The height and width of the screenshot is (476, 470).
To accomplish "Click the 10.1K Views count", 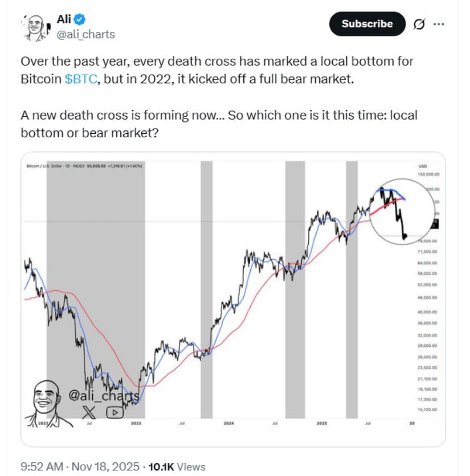I will (x=177, y=467).
